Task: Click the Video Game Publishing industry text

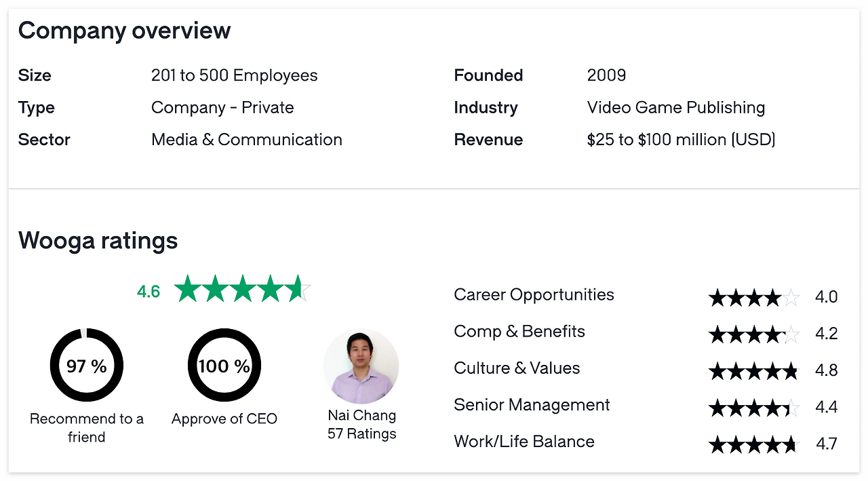Action: (x=675, y=108)
